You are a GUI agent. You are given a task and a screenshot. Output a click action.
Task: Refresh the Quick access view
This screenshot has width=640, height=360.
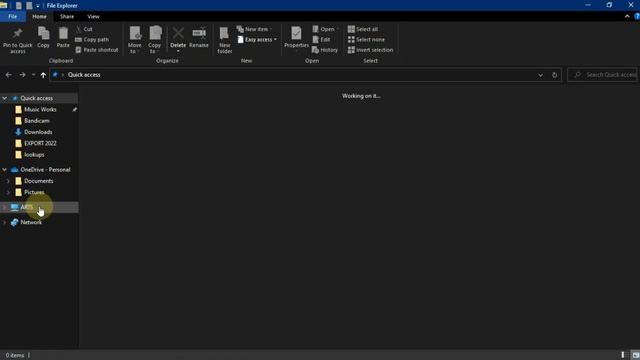coord(554,75)
